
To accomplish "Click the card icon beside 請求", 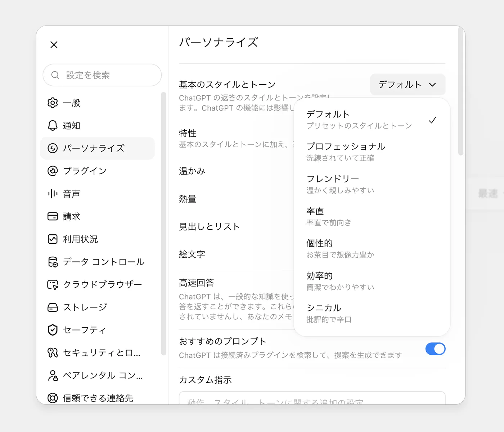I will click(53, 216).
